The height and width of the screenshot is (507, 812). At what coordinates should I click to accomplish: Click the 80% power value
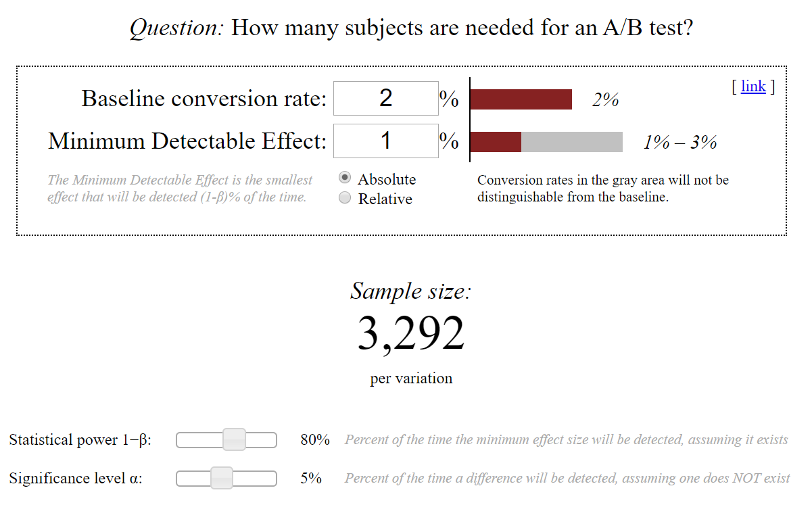coord(315,439)
